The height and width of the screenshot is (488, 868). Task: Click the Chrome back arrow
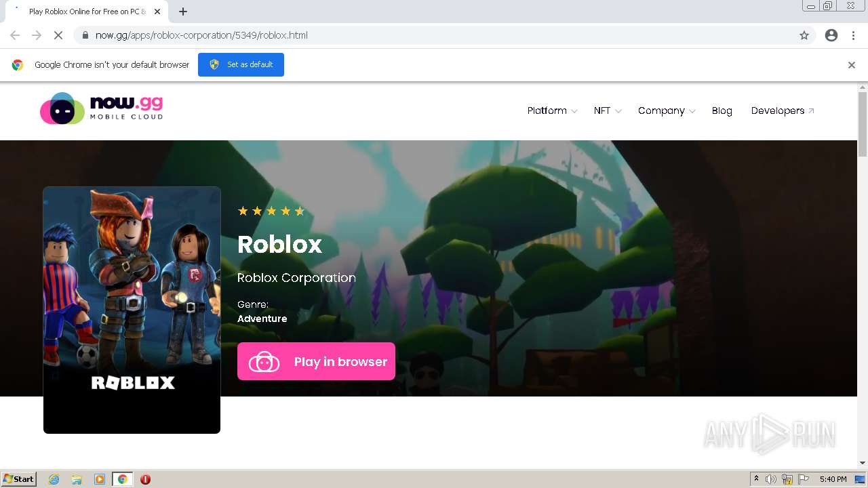click(x=15, y=35)
